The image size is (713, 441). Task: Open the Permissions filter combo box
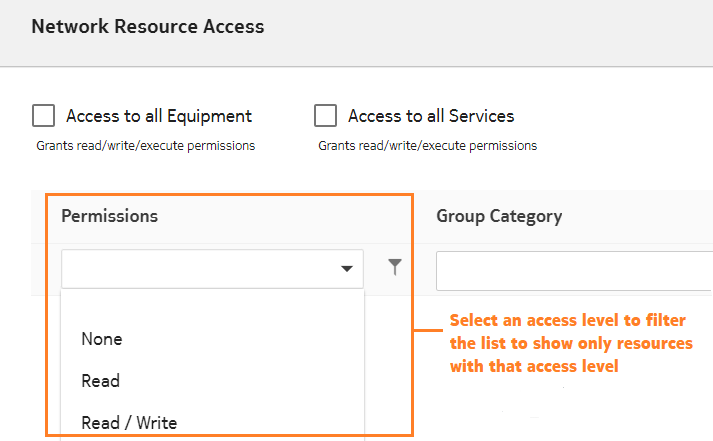200,269
